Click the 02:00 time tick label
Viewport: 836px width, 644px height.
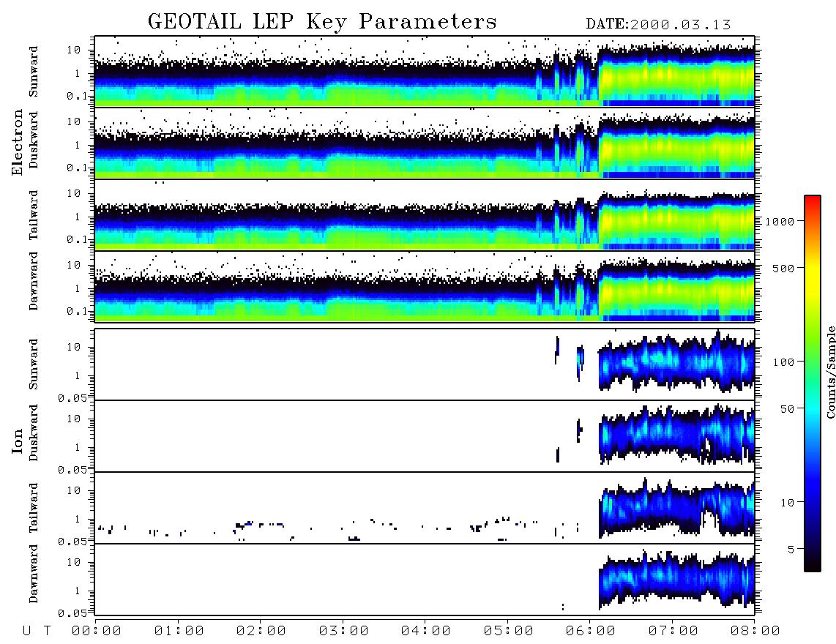[x=261, y=631]
